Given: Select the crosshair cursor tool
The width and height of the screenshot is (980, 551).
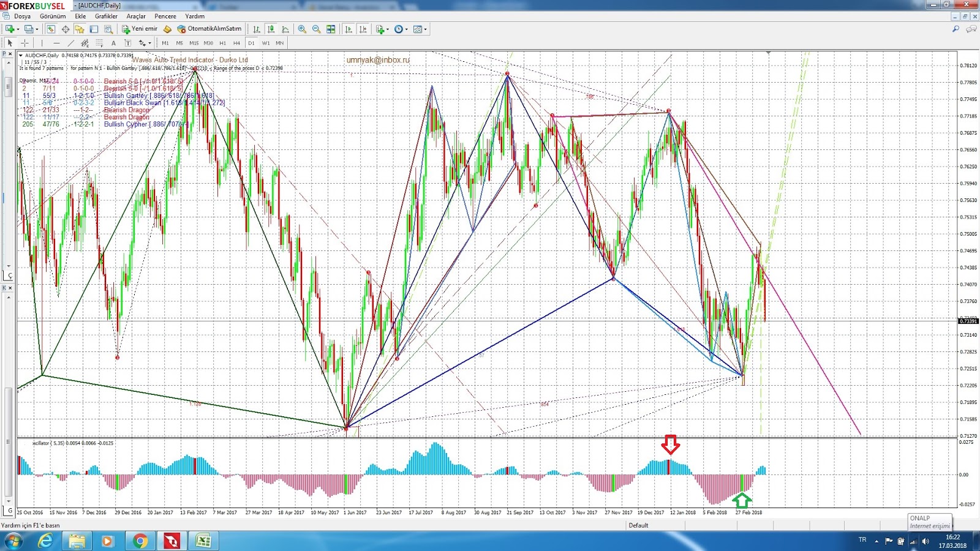Looking at the screenshot, I should (x=24, y=42).
